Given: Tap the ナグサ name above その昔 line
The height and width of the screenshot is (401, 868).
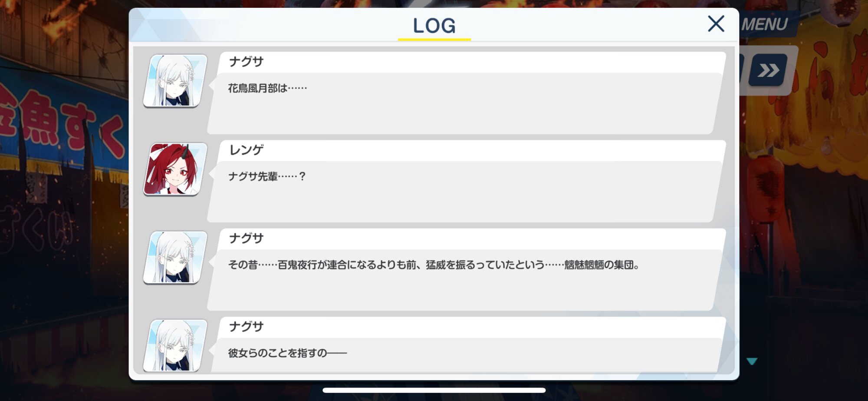Looking at the screenshot, I should point(246,238).
